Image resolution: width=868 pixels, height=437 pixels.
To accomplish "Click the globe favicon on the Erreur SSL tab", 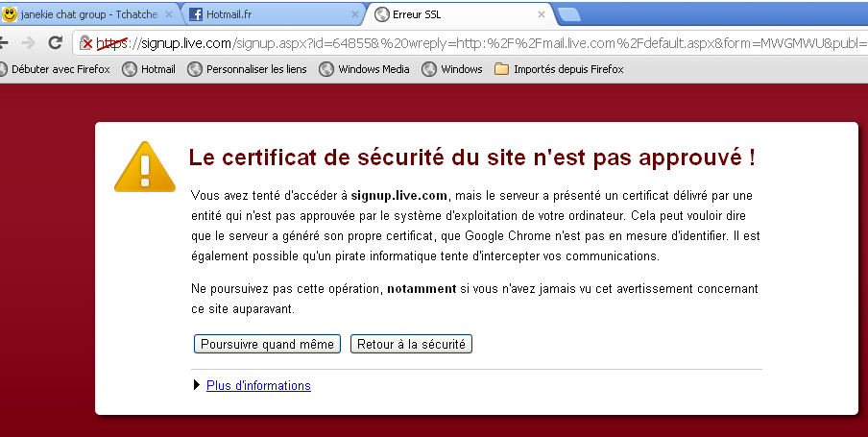I will tap(381, 14).
